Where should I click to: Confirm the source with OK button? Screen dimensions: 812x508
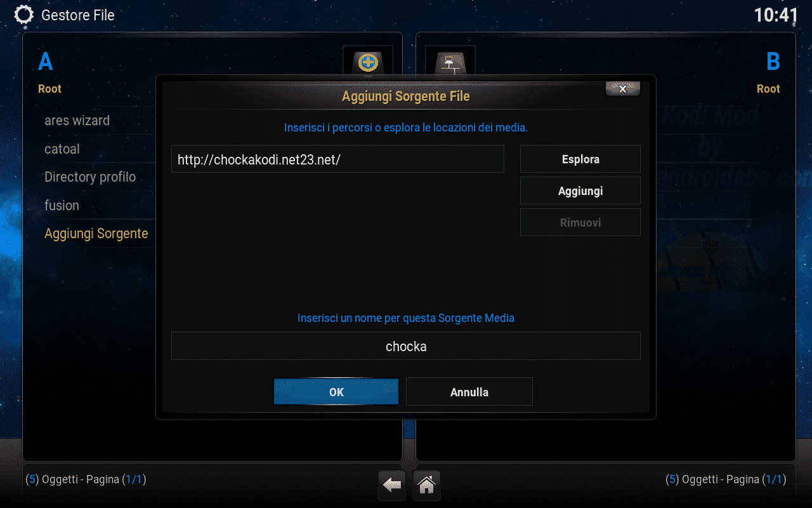[x=336, y=392]
